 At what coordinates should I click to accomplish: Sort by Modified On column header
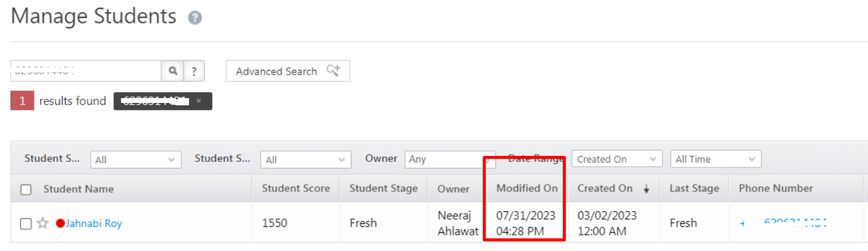pyautogui.click(x=527, y=188)
